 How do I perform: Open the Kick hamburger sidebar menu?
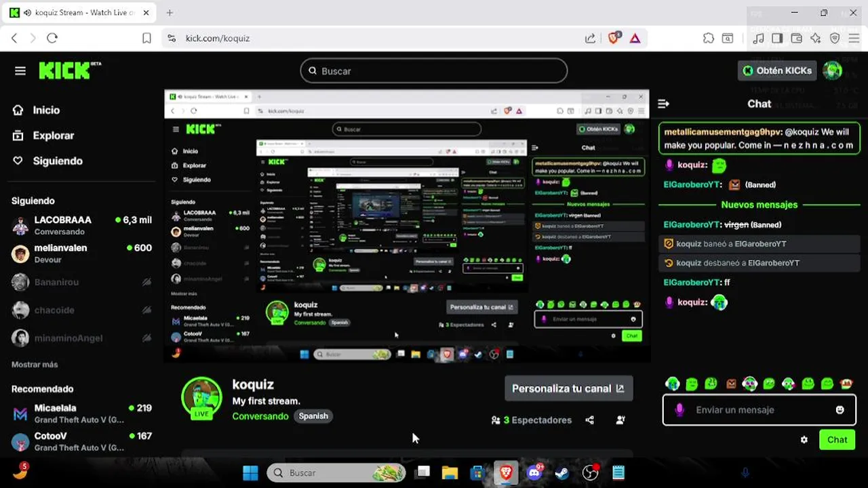tap(20, 71)
